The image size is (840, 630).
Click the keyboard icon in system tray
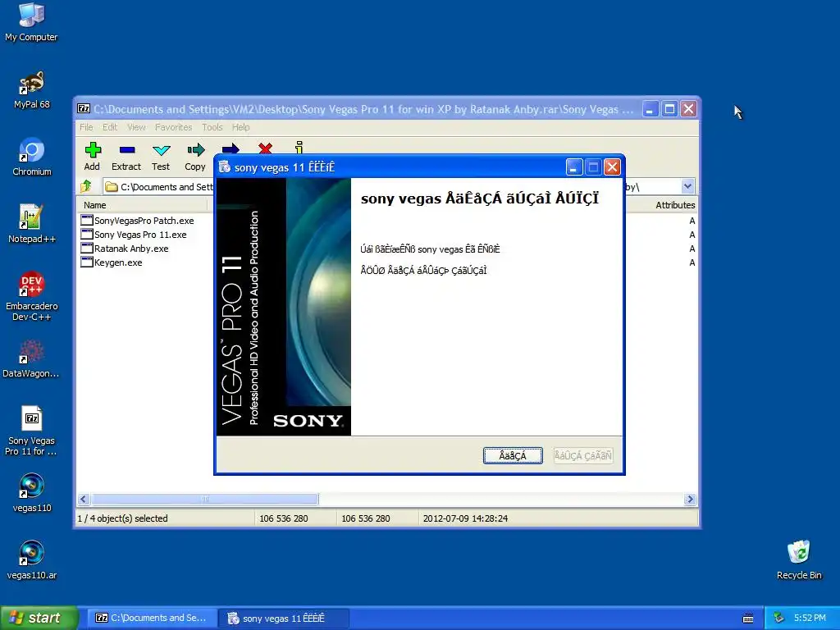tap(748, 619)
